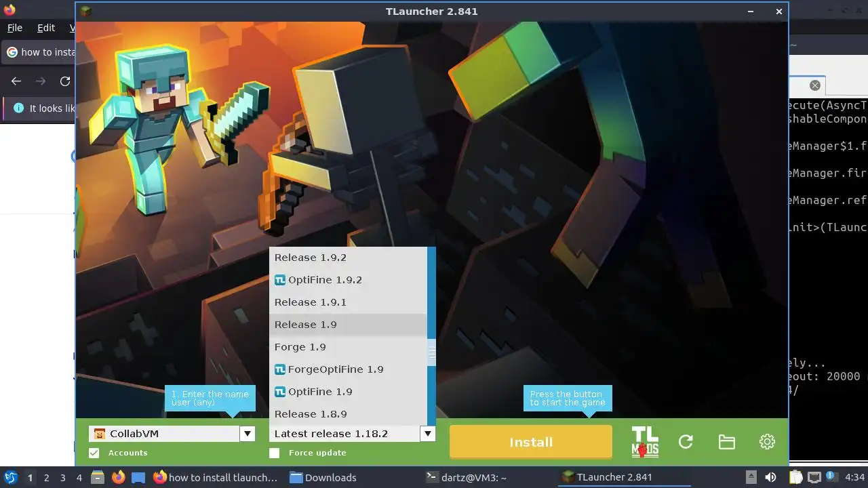Switch to workspace 4
The image size is (868, 488).
tap(79, 477)
